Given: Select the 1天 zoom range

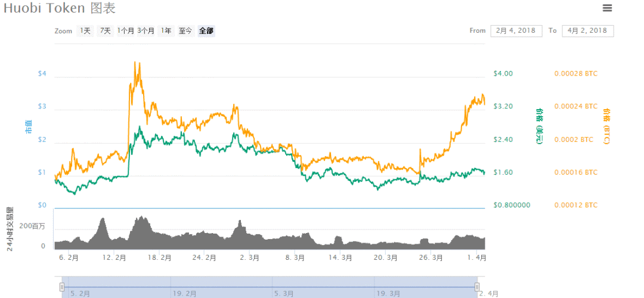Looking at the screenshot, I should click(85, 30).
